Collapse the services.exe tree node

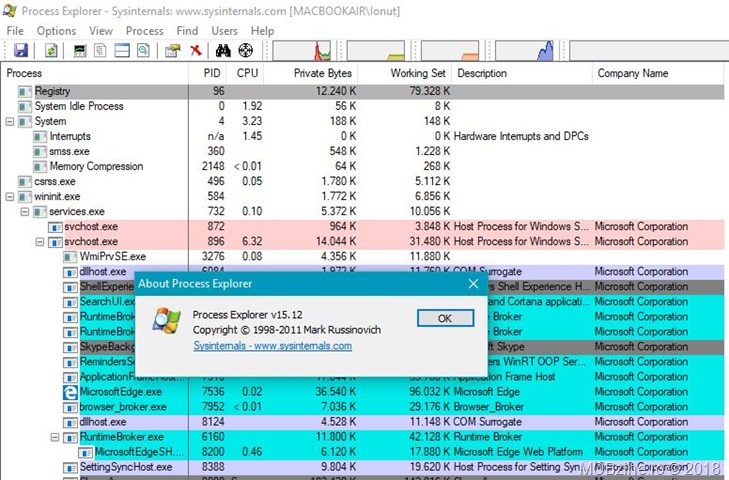pos(25,212)
